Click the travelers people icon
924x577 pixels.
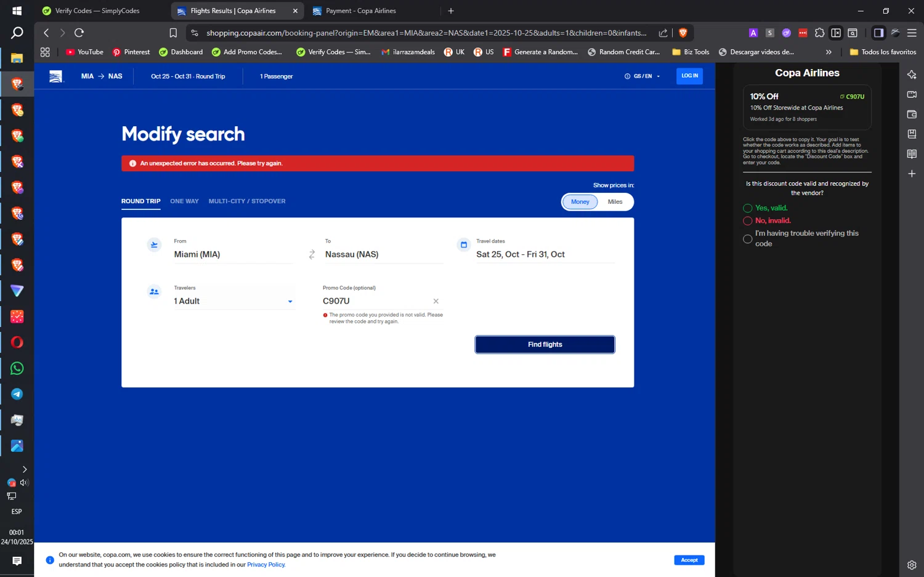(x=154, y=291)
